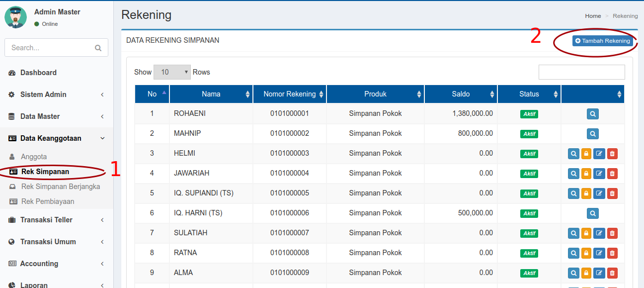Click account number 0101000009
This screenshot has height=288, width=644.
tap(290, 273)
